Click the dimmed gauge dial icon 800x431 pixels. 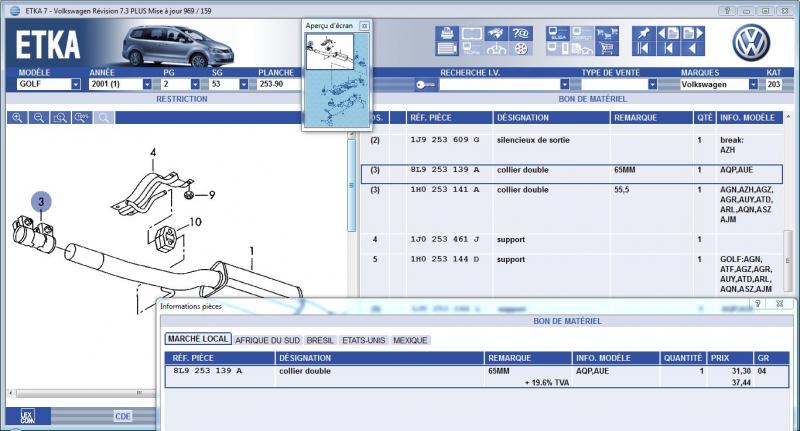tap(495, 48)
